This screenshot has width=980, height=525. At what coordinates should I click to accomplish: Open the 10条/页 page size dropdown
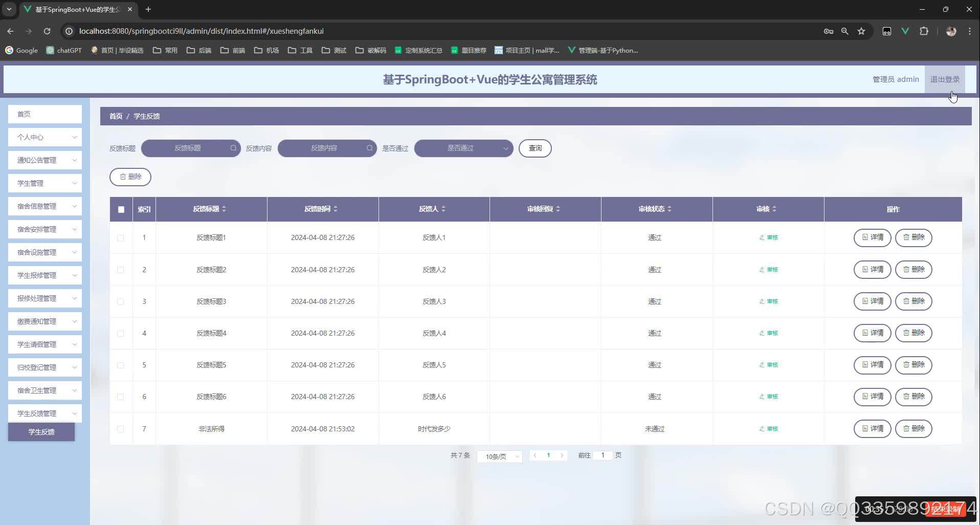pyautogui.click(x=500, y=456)
